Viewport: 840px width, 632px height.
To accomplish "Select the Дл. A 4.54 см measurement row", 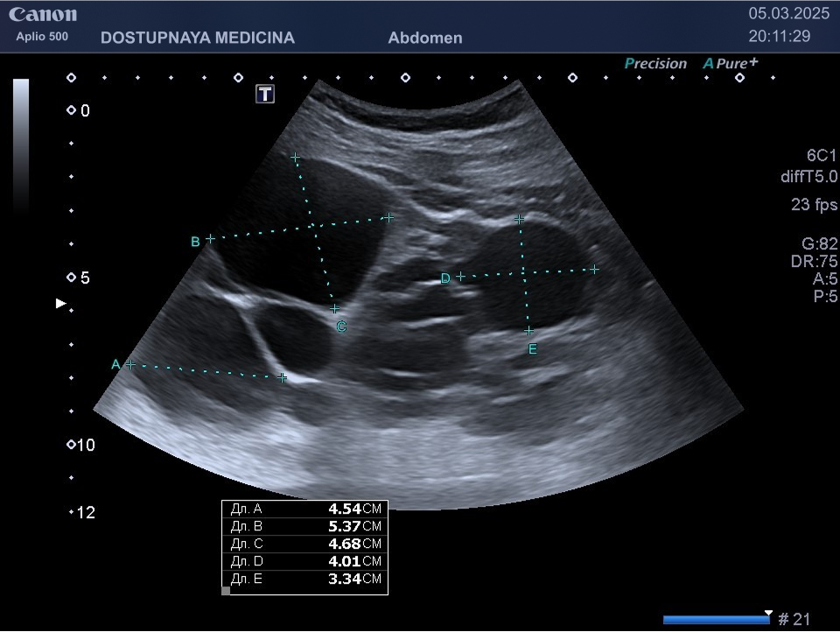I will tap(304, 509).
